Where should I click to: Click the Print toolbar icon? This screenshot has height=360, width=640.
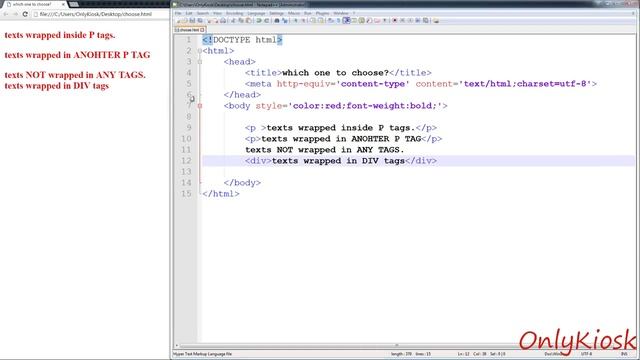tap(223, 20)
